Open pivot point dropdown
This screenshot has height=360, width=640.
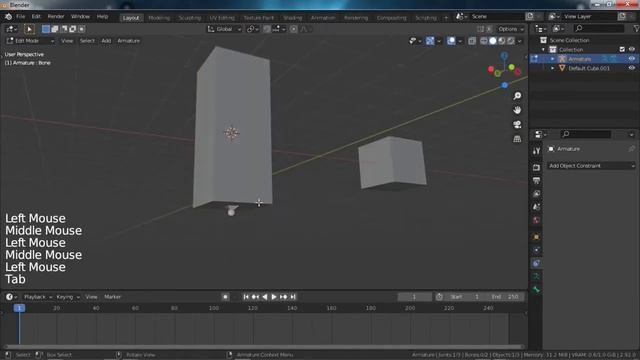pos(253,29)
